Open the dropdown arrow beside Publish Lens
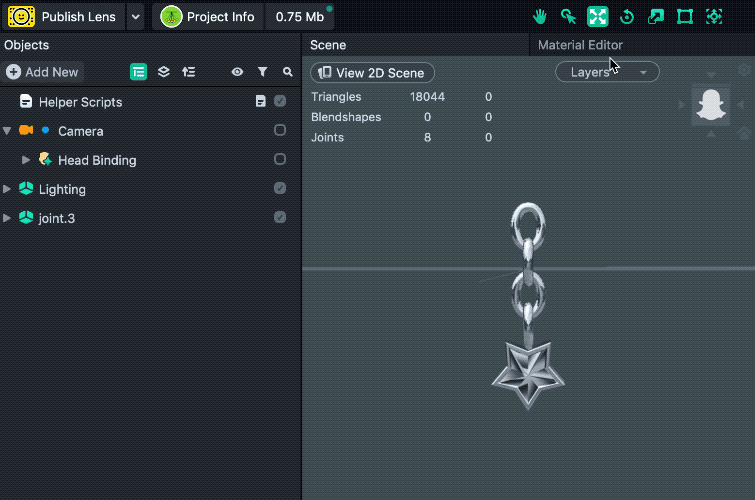 135,17
